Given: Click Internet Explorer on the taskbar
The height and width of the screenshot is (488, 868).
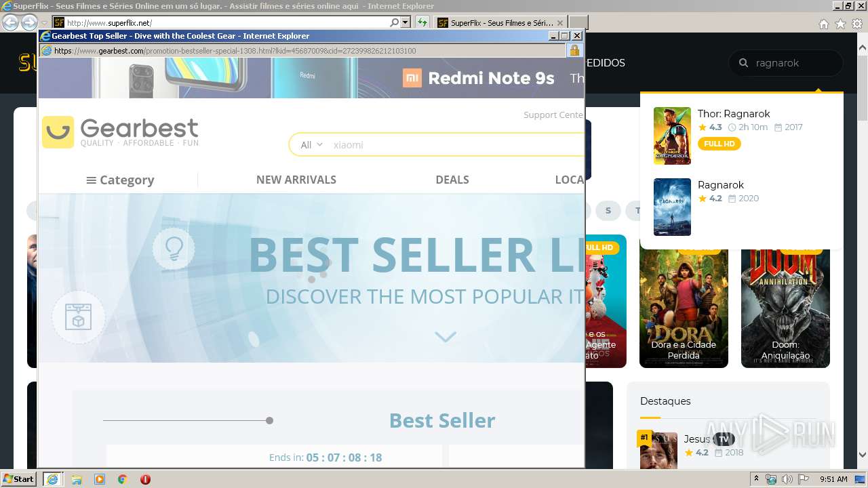Looking at the screenshot, I should click(52, 479).
